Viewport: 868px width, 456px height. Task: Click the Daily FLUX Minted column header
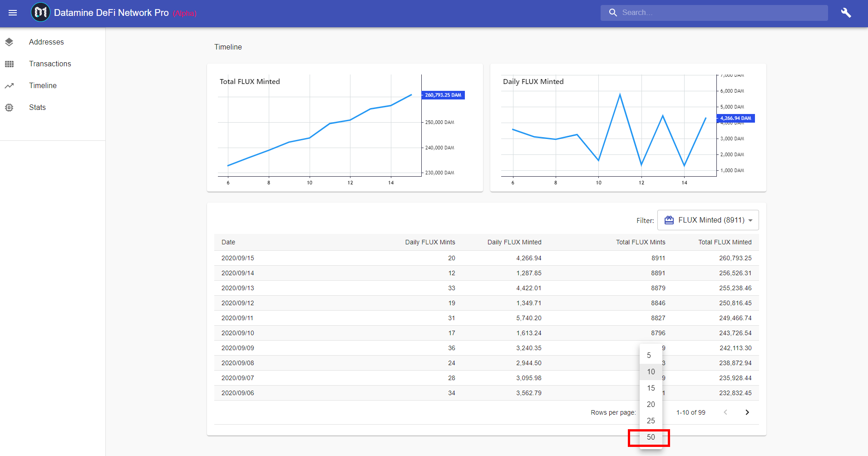pos(514,242)
